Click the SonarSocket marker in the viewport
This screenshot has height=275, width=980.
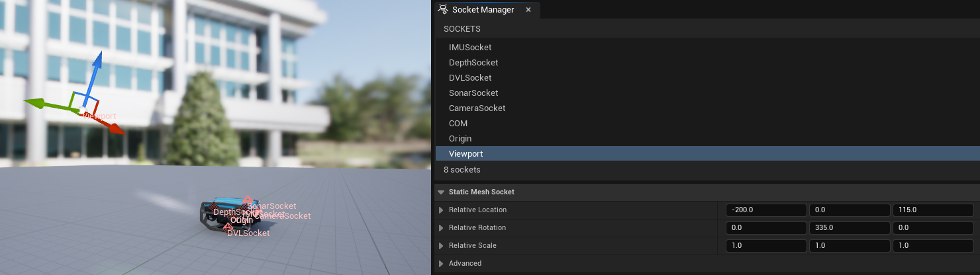[247, 200]
